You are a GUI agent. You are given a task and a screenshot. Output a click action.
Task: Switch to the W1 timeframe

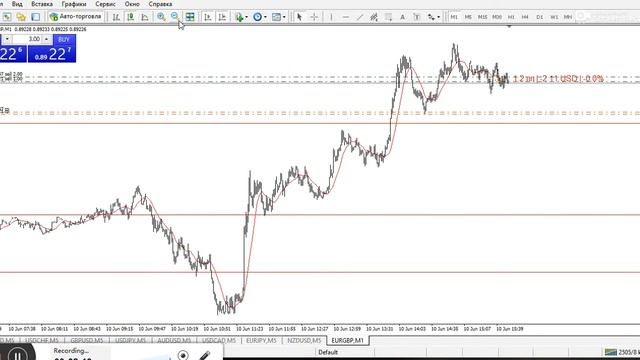coord(554,17)
